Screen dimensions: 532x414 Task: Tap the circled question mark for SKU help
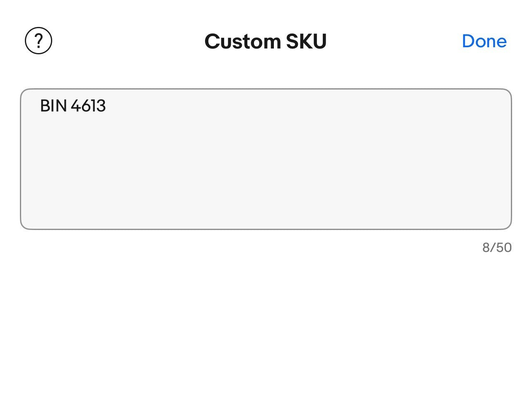(39, 41)
